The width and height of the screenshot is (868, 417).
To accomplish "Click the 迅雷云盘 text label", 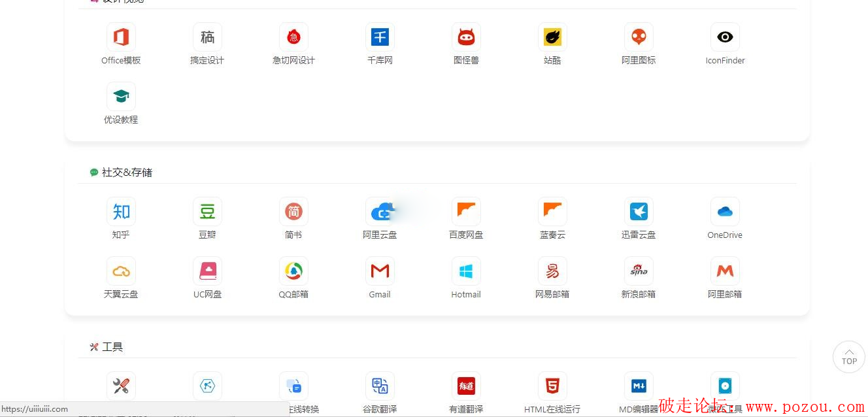I will [639, 235].
